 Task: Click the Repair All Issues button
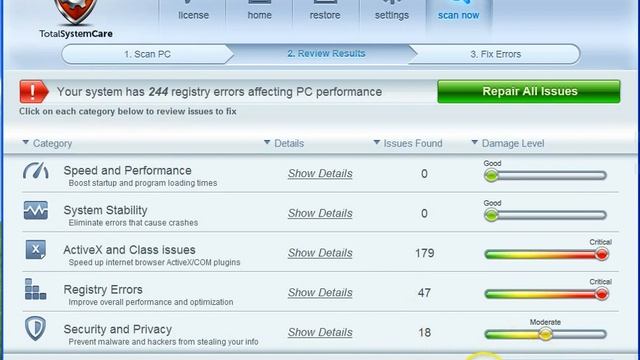(529, 91)
